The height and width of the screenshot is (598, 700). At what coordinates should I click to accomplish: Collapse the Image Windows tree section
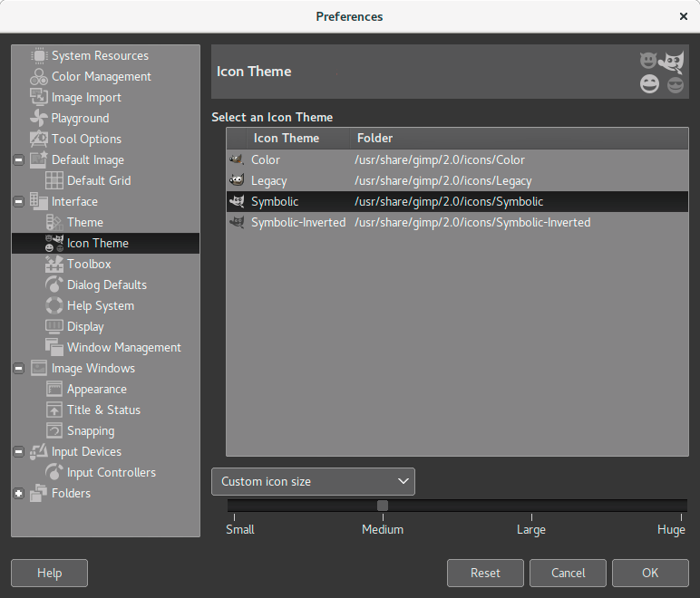pos(19,369)
